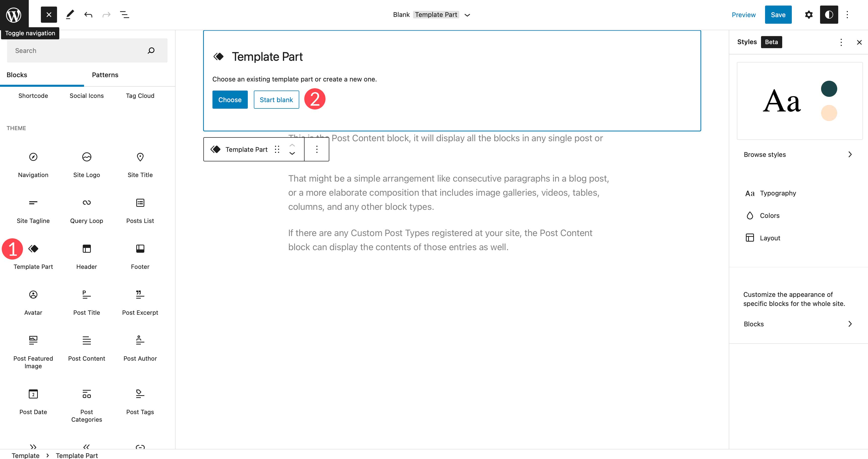Click the Template Part block icon
This screenshot has width=868, height=459.
coord(33,248)
